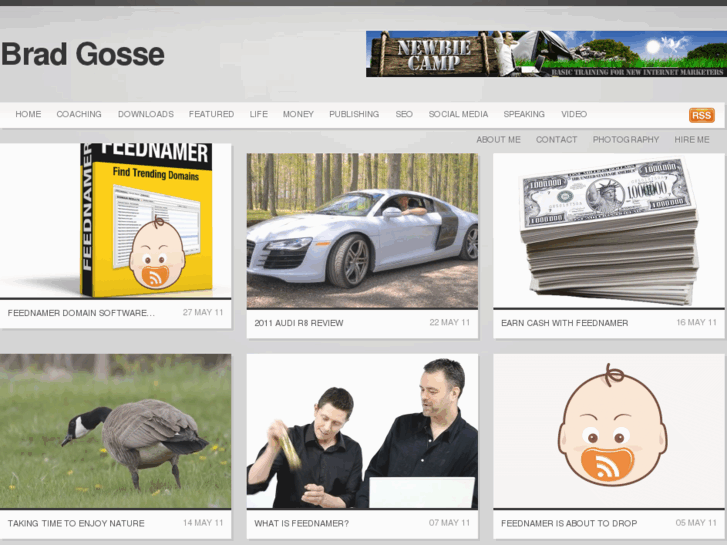Open the Earn Cash With Feednamer post
The width and height of the screenshot is (727, 545).
tap(564, 323)
